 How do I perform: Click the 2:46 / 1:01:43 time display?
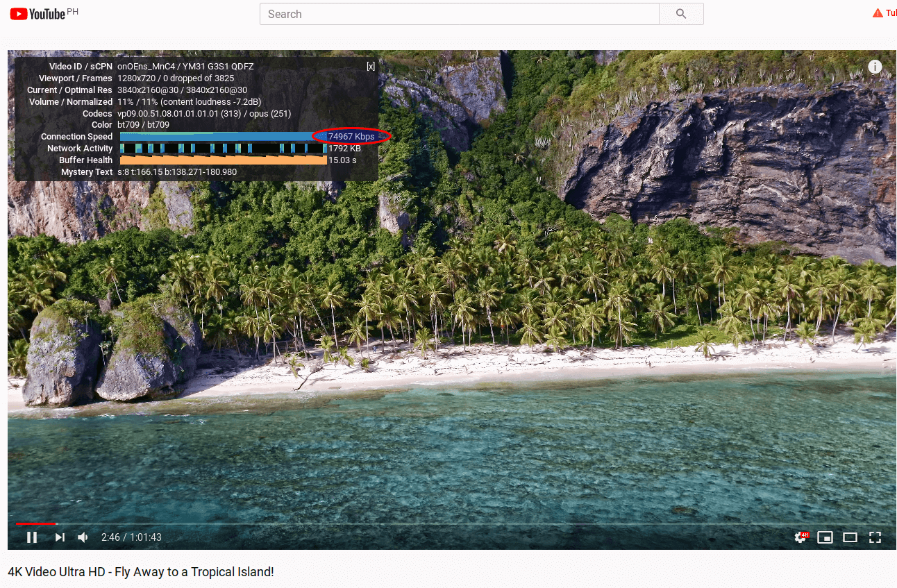(131, 537)
